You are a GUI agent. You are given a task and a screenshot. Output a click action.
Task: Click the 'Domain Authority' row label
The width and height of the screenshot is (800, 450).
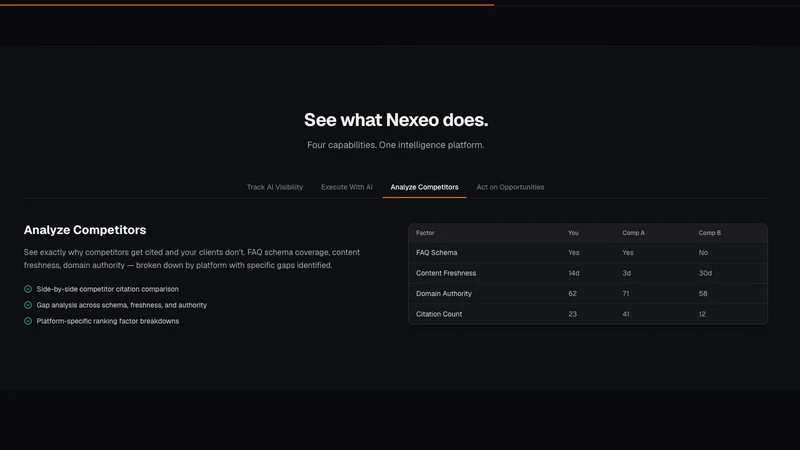444,293
